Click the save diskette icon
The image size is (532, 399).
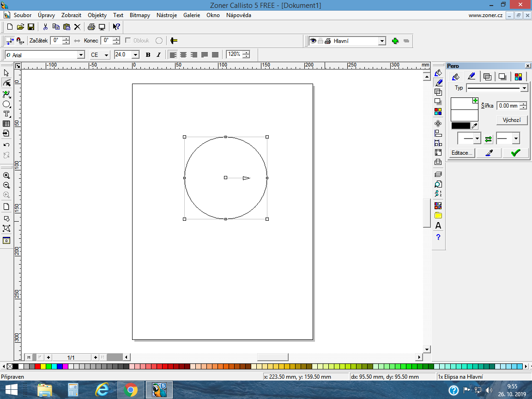[x=31, y=27]
